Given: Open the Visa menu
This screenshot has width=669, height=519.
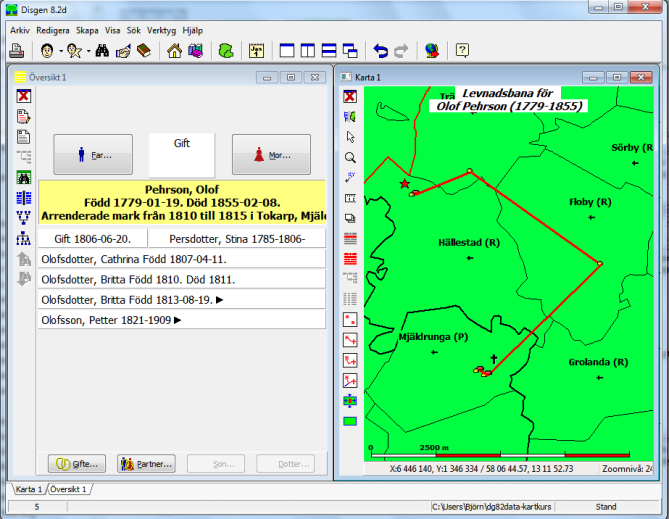Looking at the screenshot, I should tap(112, 30).
